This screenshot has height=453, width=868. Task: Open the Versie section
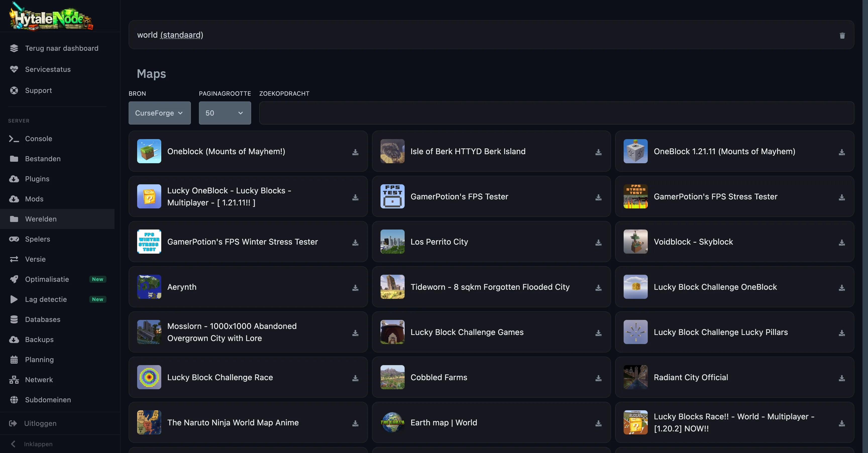tap(57, 259)
